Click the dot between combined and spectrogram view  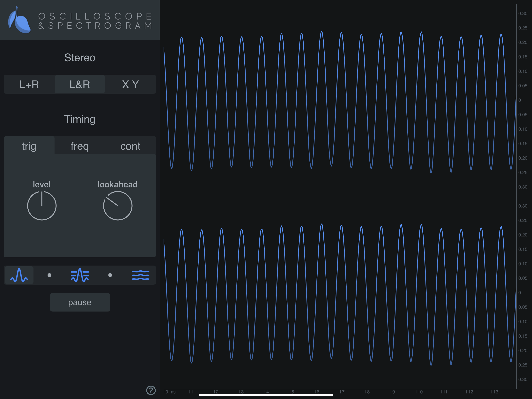pos(110,275)
